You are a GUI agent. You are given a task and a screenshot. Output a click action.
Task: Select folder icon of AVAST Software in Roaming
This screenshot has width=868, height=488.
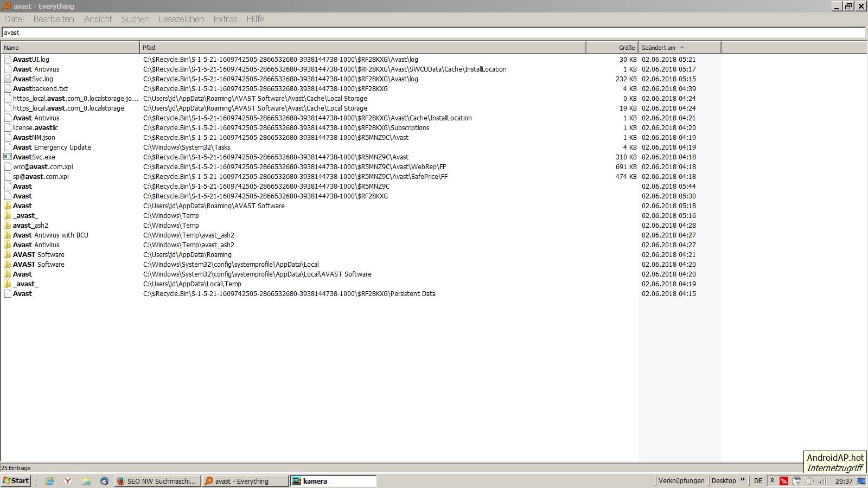8,255
